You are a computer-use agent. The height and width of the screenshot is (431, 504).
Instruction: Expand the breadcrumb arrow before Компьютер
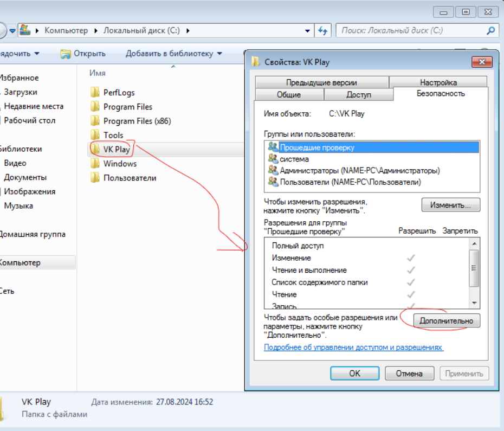37,30
